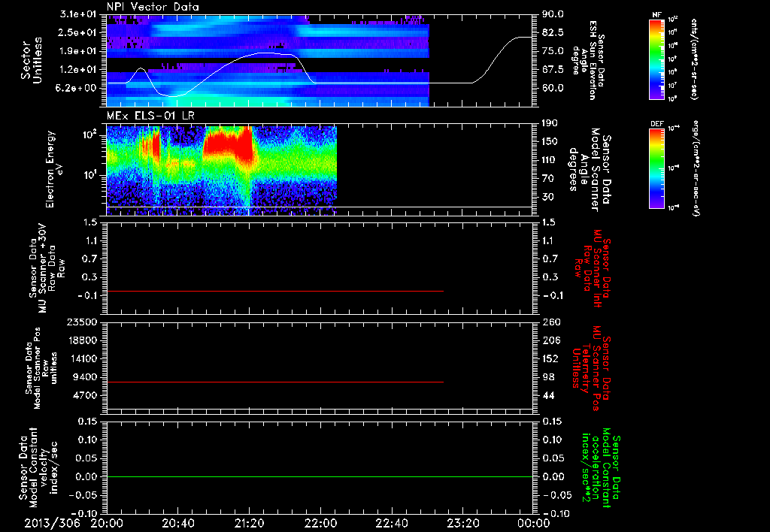Click the green zero line in velocity panel
770x532 pixels.
[320, 476]
